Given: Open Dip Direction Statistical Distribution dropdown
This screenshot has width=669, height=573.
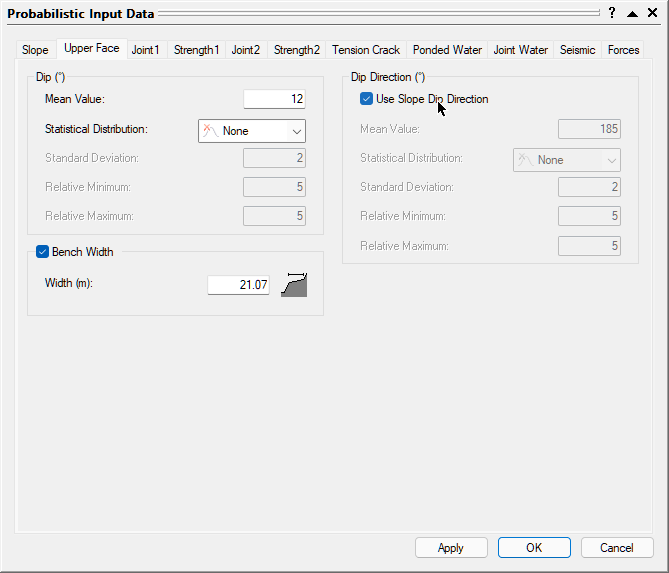Looking at the screenshot, I should click(x=567, y=160).
